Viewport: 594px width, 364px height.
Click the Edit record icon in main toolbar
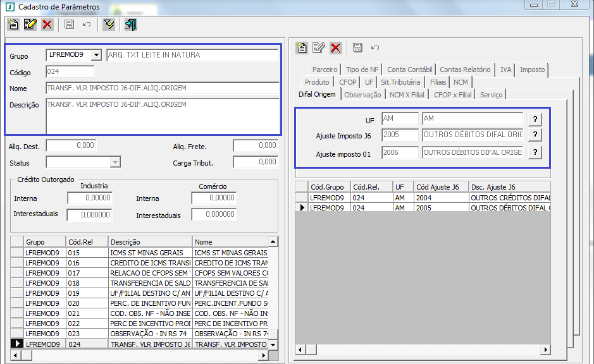click(30, 25)
